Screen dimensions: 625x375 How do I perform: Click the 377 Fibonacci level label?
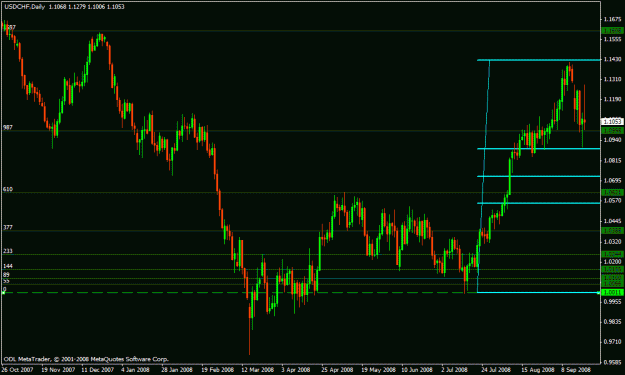tap(8, 228)
